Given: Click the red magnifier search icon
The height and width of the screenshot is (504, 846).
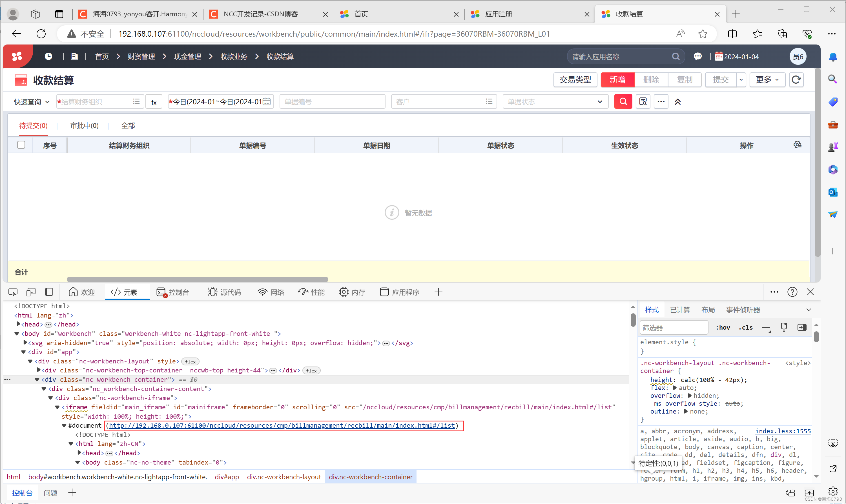Looking at the screenshot, I should point(623,101).
